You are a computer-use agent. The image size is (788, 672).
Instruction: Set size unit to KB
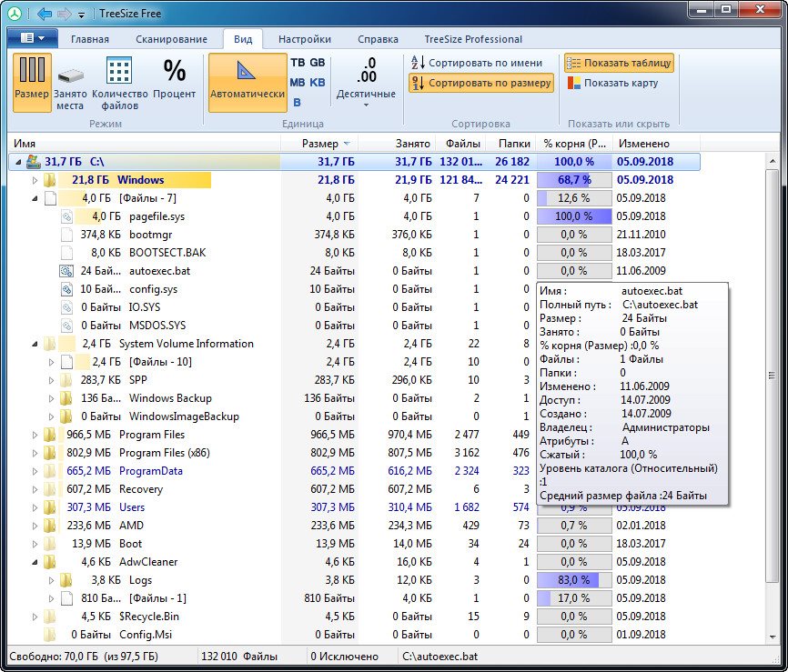(x=317, y=83)
